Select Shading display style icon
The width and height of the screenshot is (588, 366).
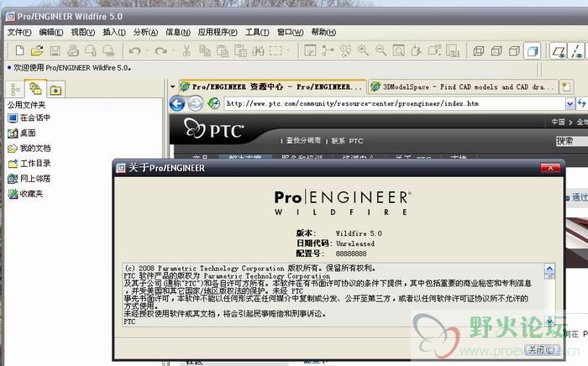[x=532, y=50]
